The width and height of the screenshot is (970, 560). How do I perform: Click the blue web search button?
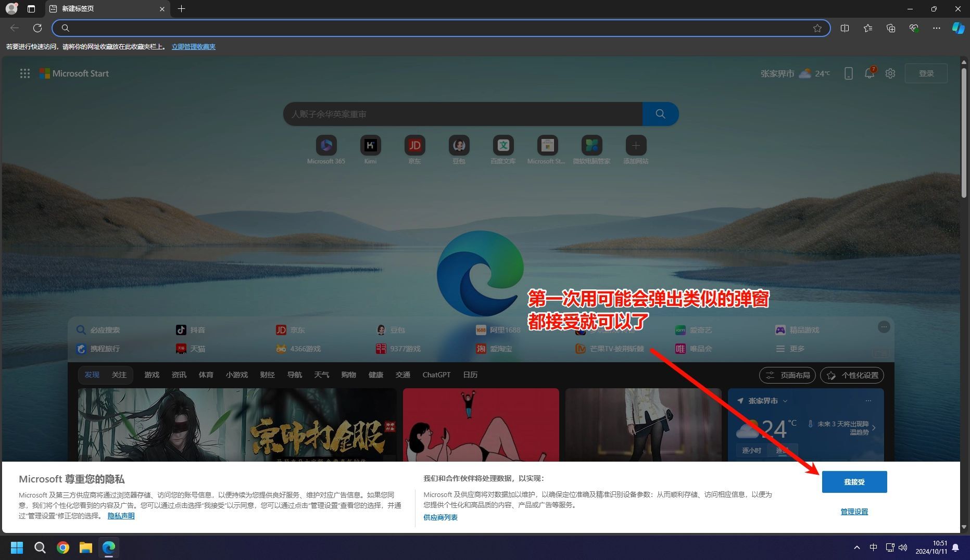pos(660,114)
